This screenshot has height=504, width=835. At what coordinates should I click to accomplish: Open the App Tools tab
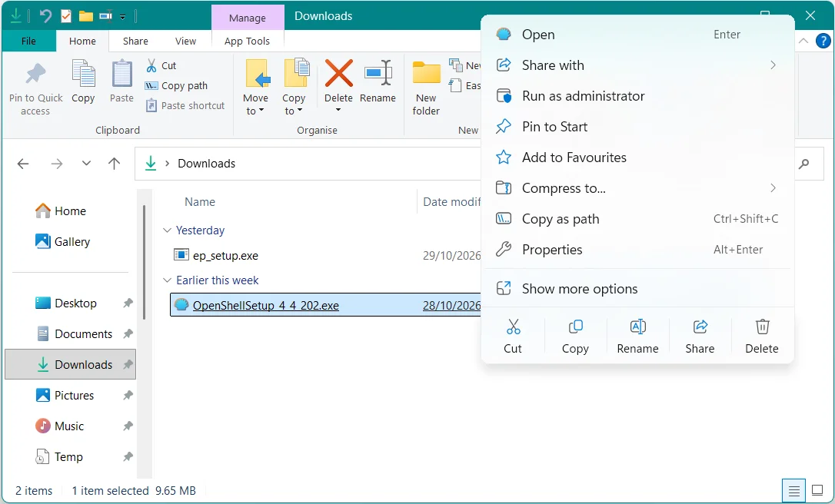(247, 41)
